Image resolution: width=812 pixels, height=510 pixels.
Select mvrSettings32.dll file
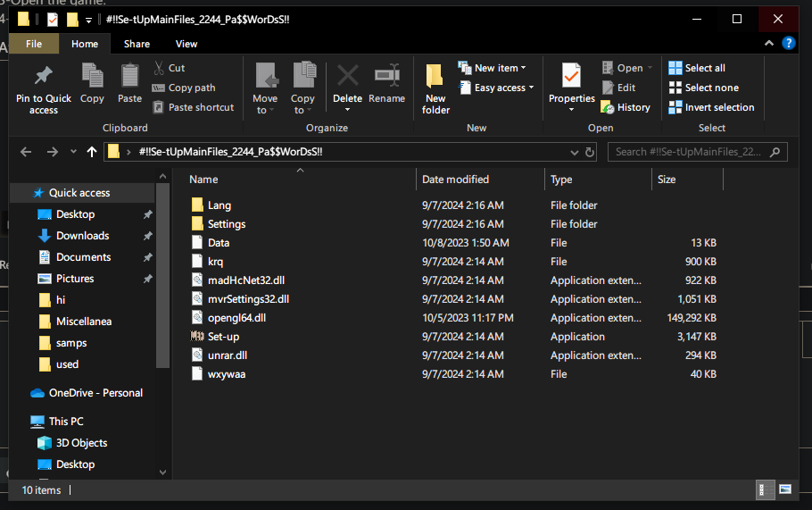tap(249, 299)
